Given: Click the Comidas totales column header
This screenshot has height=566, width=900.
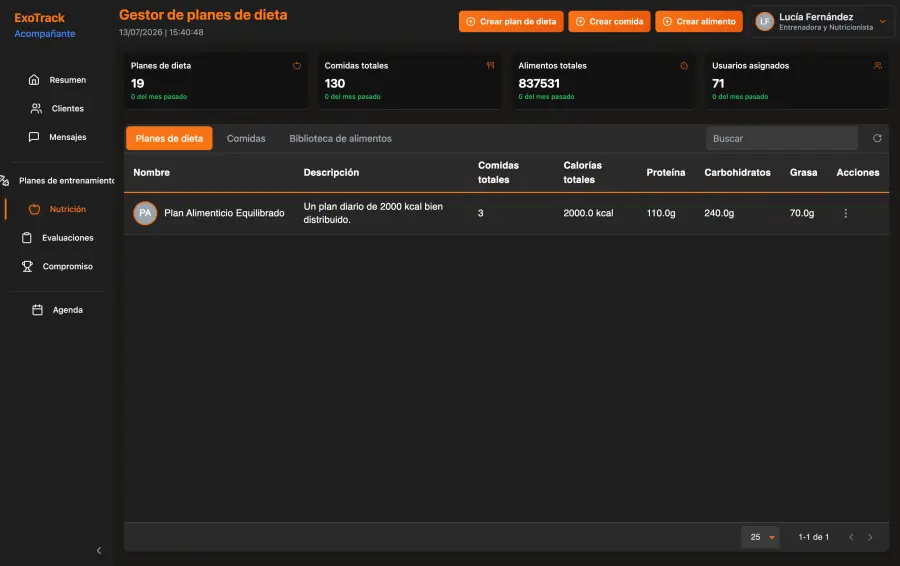Looking at the screenshot, I should click(x=498, y=172).
